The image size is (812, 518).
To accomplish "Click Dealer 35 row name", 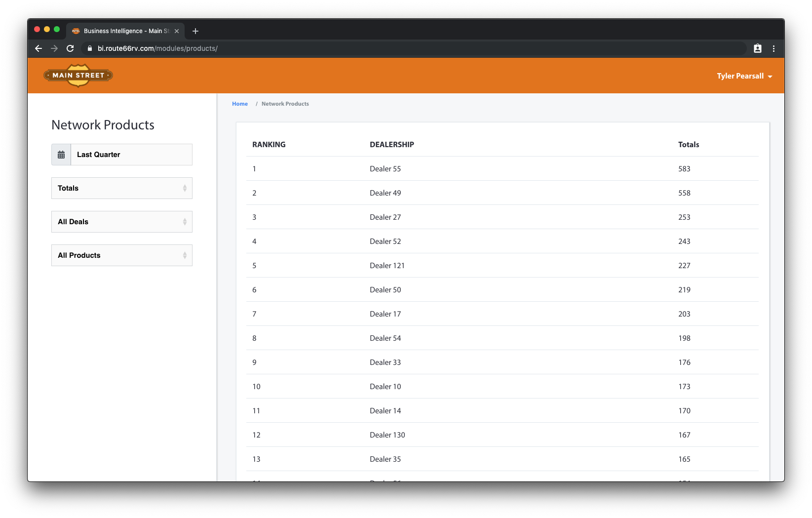I will tap(386, 459).
